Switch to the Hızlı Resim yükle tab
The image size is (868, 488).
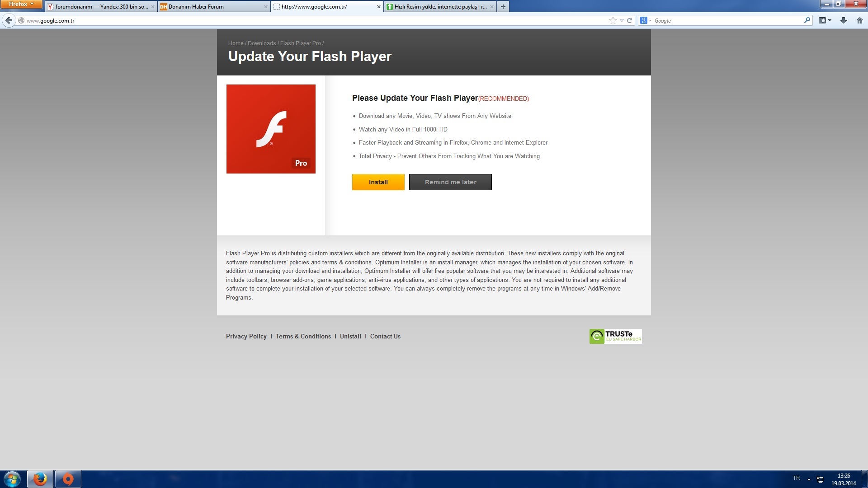tap(440, 7)
